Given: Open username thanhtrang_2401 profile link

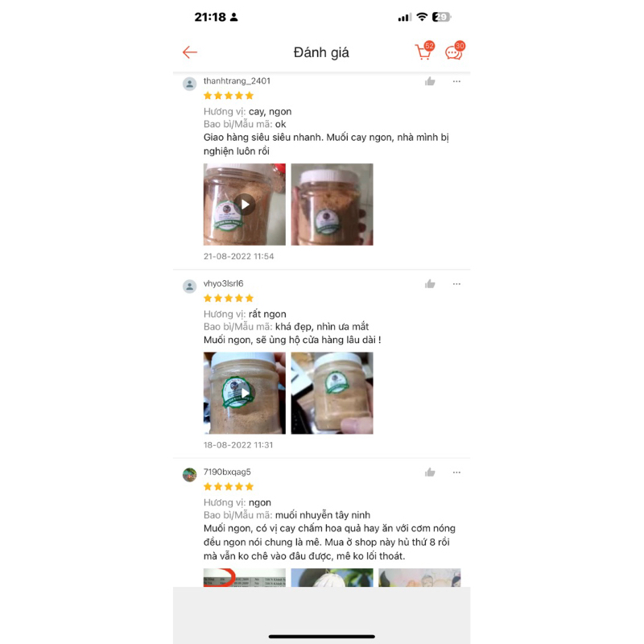Looking at the screenshot, I should [x=237, y=81].
